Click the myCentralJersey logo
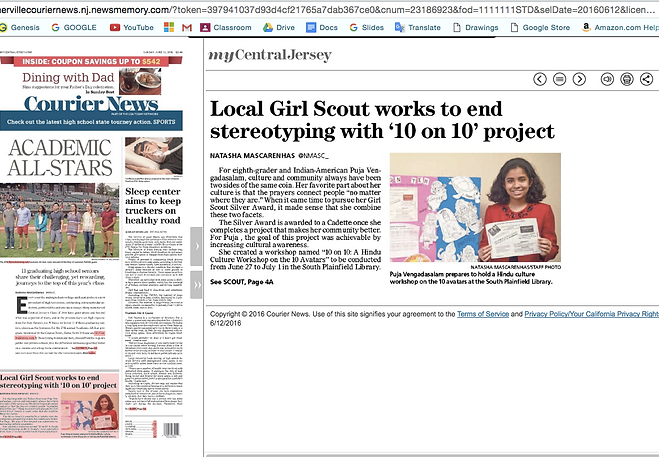Image resolution: width=659 pixels, height=457 pixels. [x=270, y=55]
